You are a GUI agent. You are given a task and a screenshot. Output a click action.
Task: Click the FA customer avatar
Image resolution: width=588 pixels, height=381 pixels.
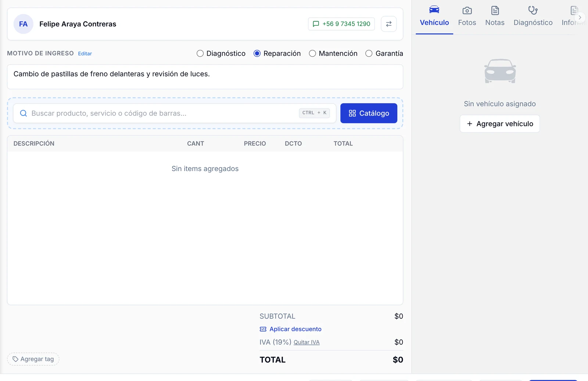pos(23,24)
